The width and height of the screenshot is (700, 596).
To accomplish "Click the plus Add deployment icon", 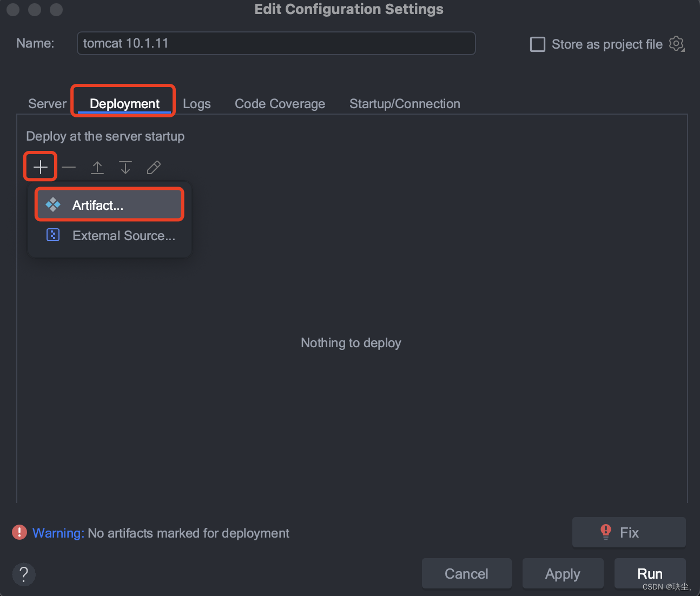I will (41, 167).
